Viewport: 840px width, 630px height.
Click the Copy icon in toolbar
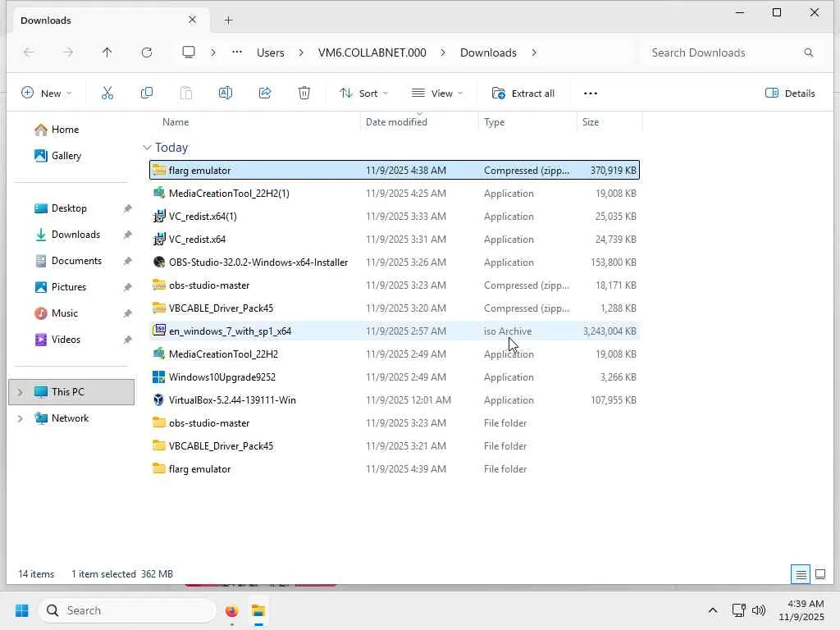tap(146, 94)
